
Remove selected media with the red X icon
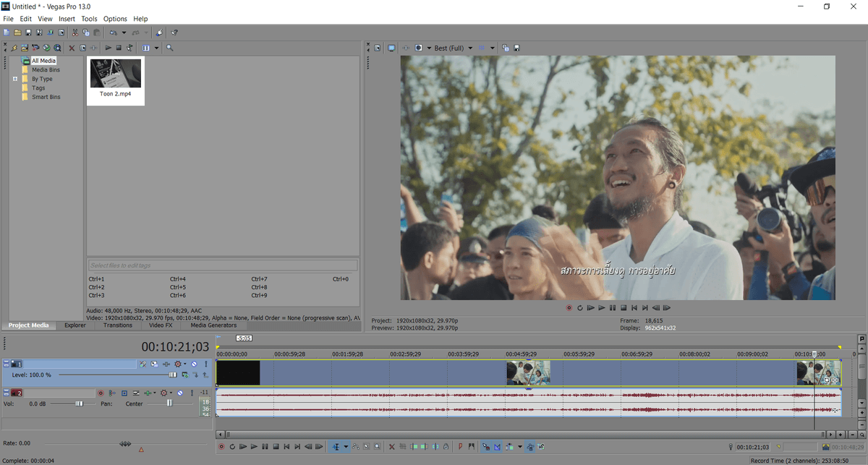click(72, 48)
